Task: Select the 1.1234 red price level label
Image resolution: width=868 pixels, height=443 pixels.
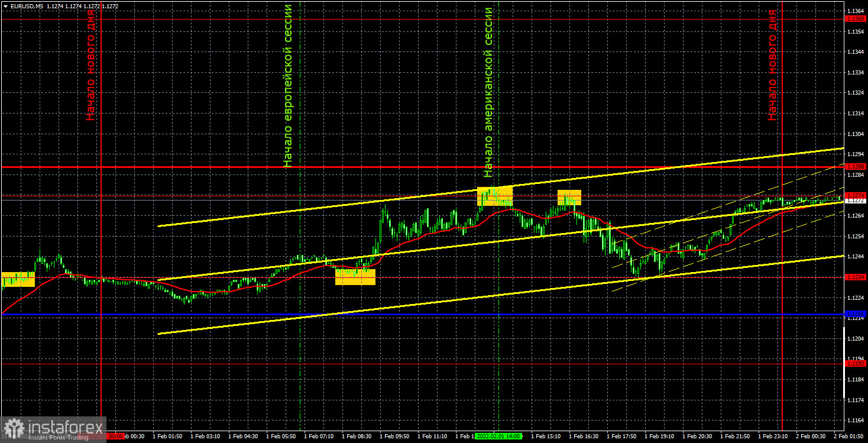Action: (x=856, y=277)
